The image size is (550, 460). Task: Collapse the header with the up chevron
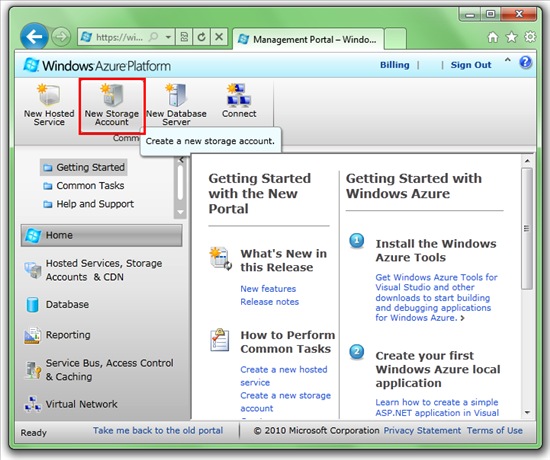pyautogui.click(x=508, y=60)
